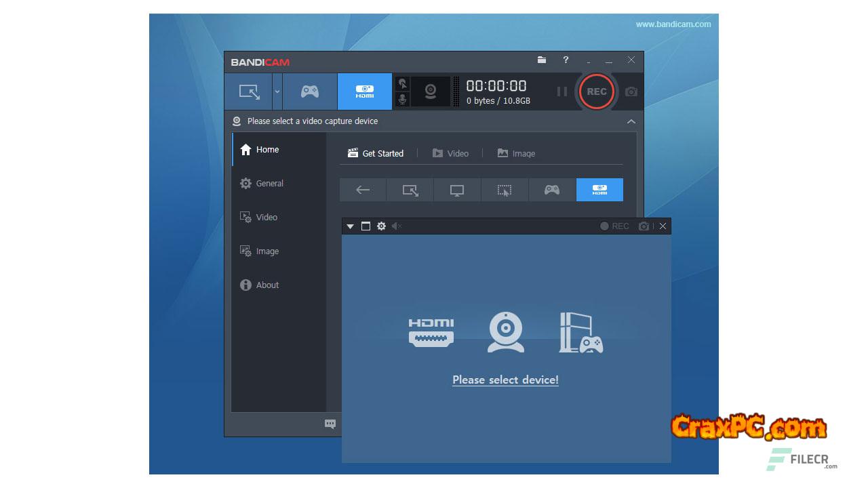The image size is (868, 488).
Task: Click the HDMI port device icon
Action: click(431, 333)
